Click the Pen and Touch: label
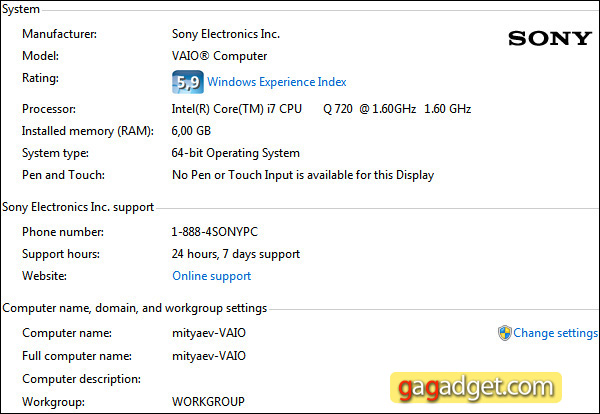 tap(63, 175)
